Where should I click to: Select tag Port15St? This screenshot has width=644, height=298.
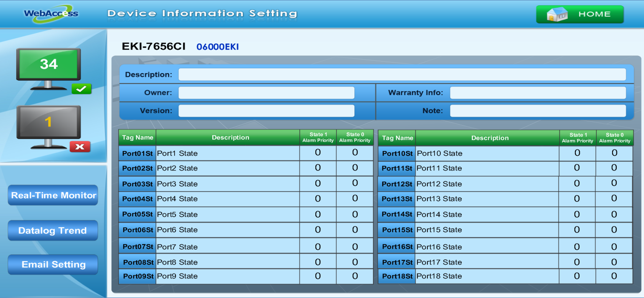tap(397, 230)
